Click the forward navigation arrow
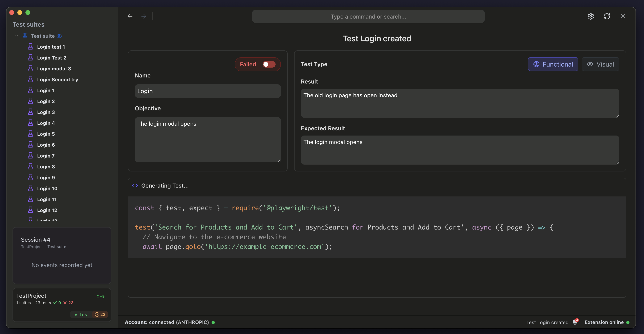 (x=144, y=17)
